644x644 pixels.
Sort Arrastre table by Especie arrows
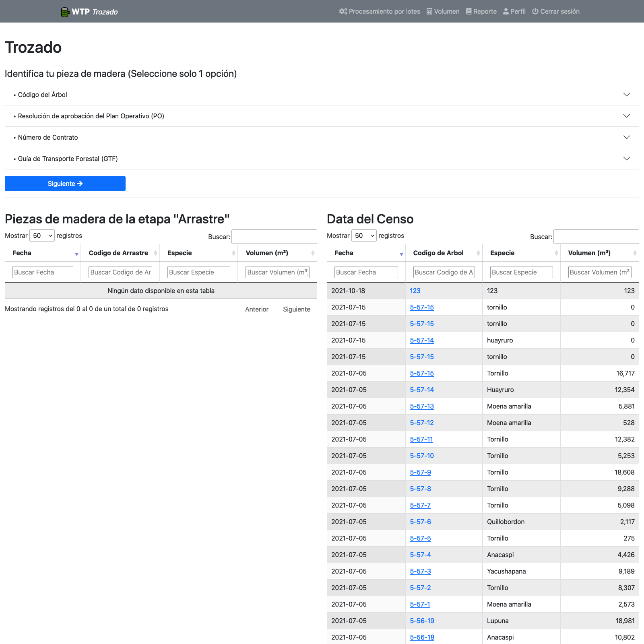233,253
